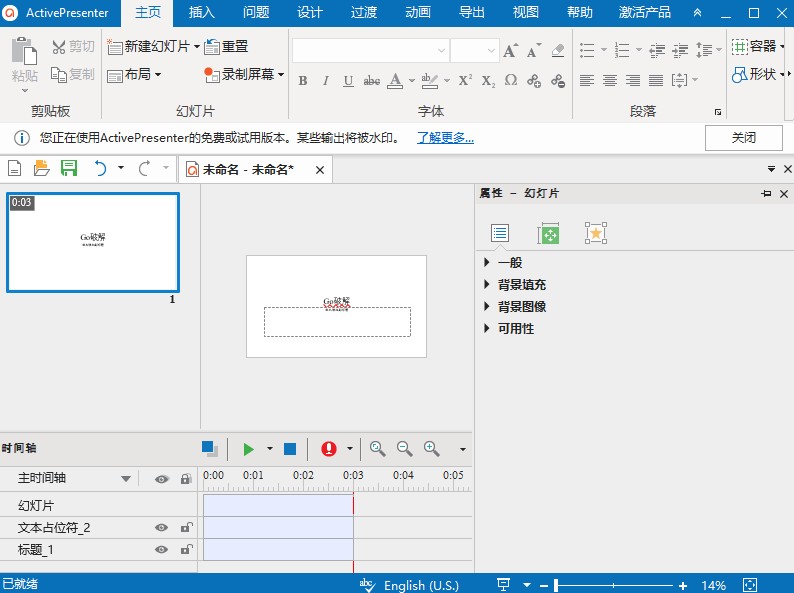794x593 pixels.
Task: Click the blue stop button in timeline
Action: click(x=290, y=450)
